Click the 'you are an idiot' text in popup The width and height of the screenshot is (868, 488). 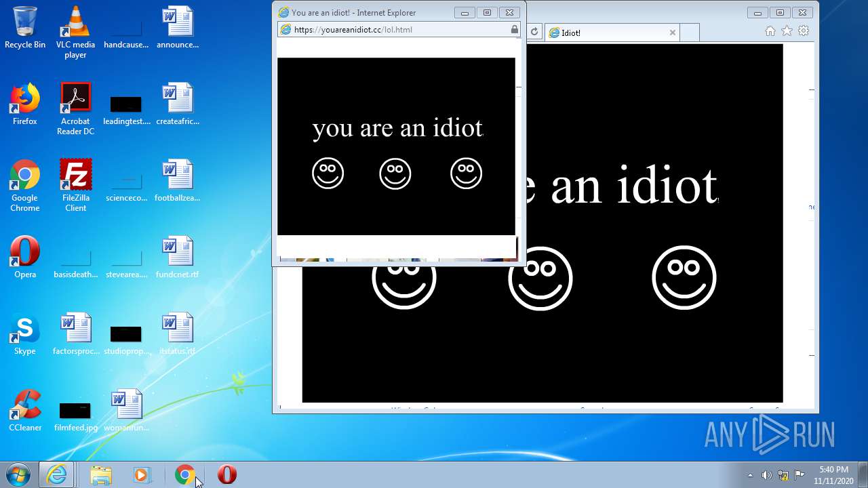[x=397, y=127]
